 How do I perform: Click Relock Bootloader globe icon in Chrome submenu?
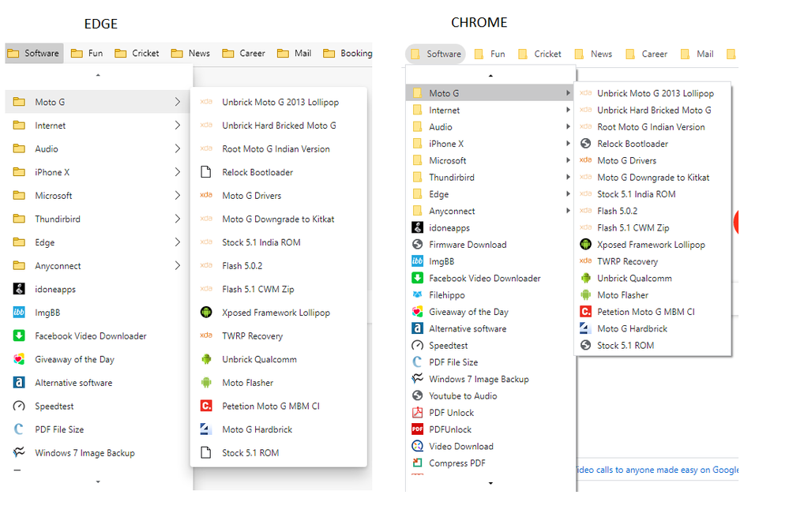[585, 144]
